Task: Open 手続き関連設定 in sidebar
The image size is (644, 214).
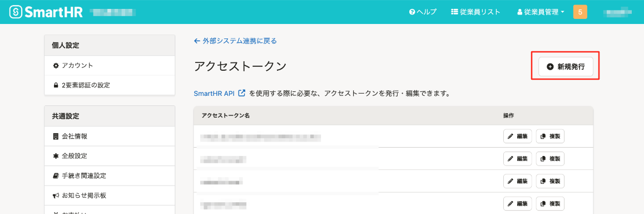Action: [110, 176]
